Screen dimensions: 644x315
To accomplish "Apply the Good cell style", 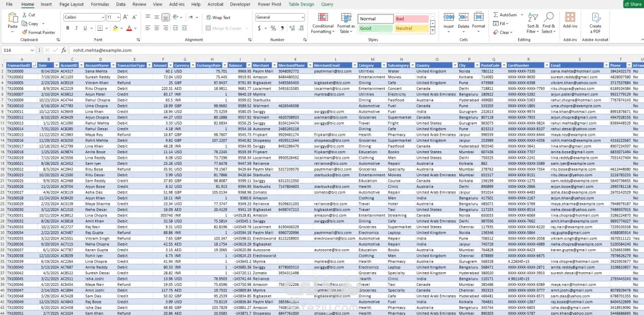I will click(x=375, y=29).
